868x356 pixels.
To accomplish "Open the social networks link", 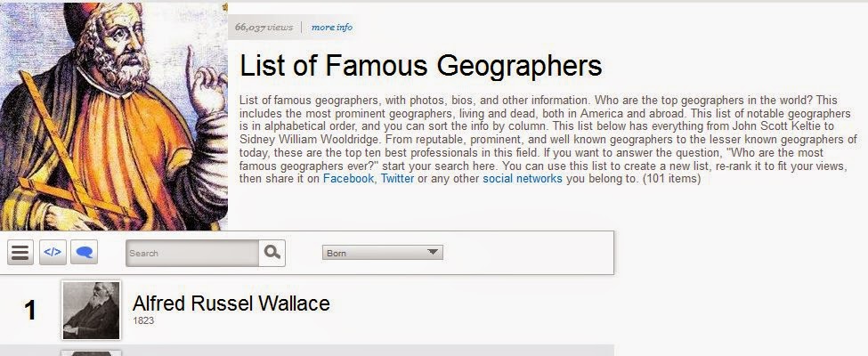I will pos(523,179).
